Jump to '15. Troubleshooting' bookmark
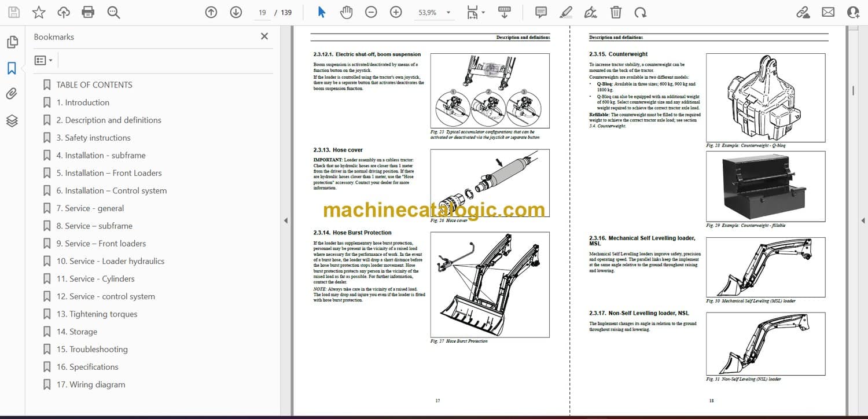Image resolution: width=868 pixels, height=419 pixels. pos(92,350)
